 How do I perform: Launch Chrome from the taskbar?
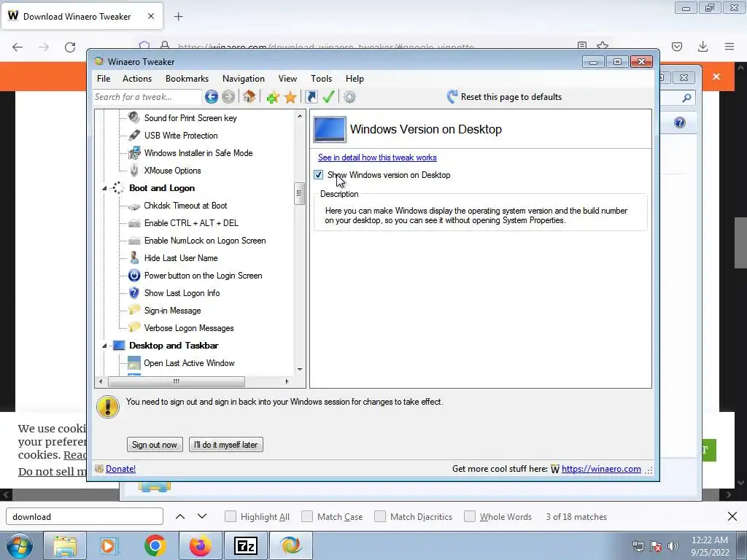[x=155, y=545]
